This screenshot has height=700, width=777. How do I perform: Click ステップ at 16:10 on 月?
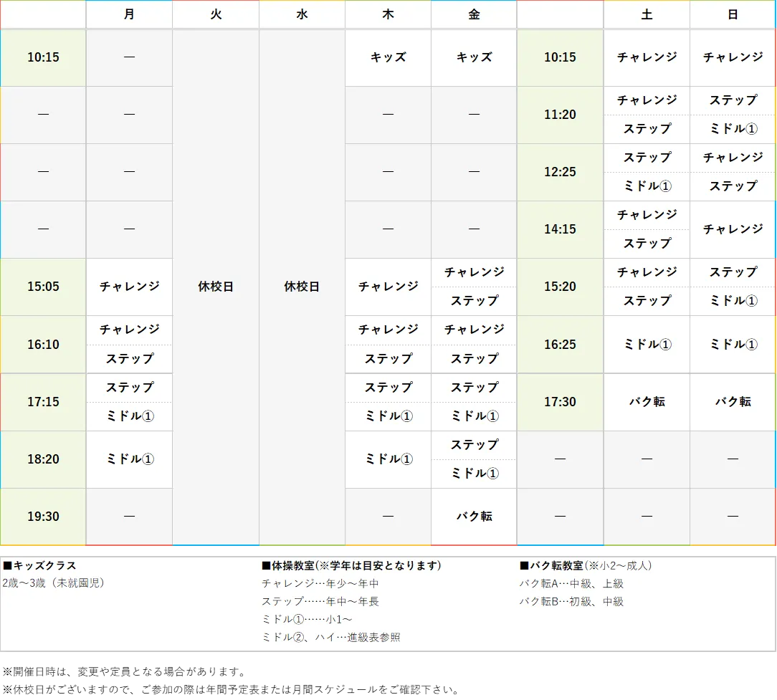[129, 359]
